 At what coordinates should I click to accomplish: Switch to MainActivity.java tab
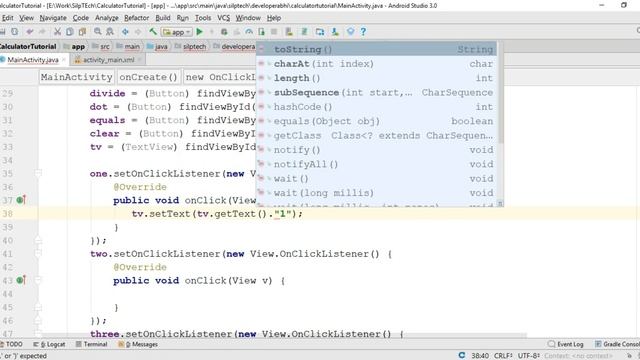[33, 60]
